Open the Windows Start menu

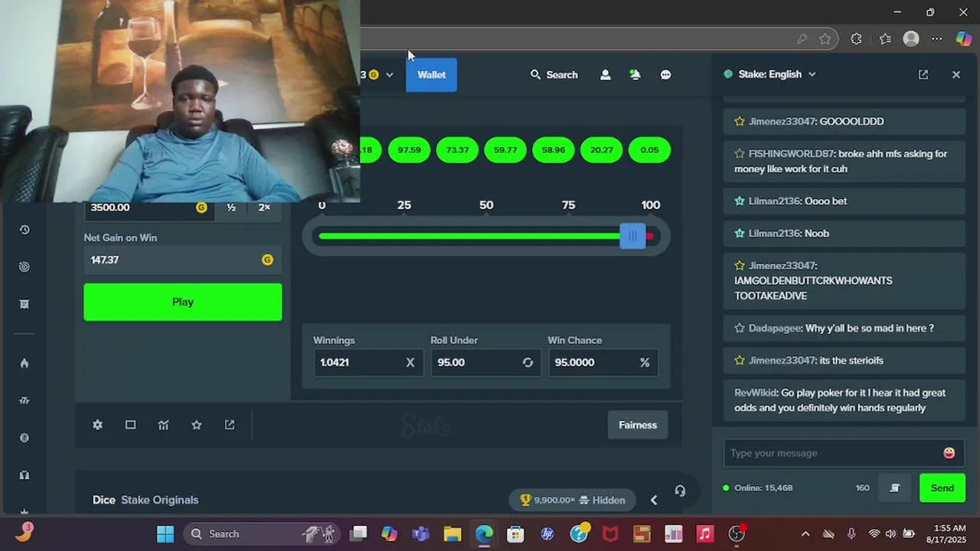click(x=165, y=533)
